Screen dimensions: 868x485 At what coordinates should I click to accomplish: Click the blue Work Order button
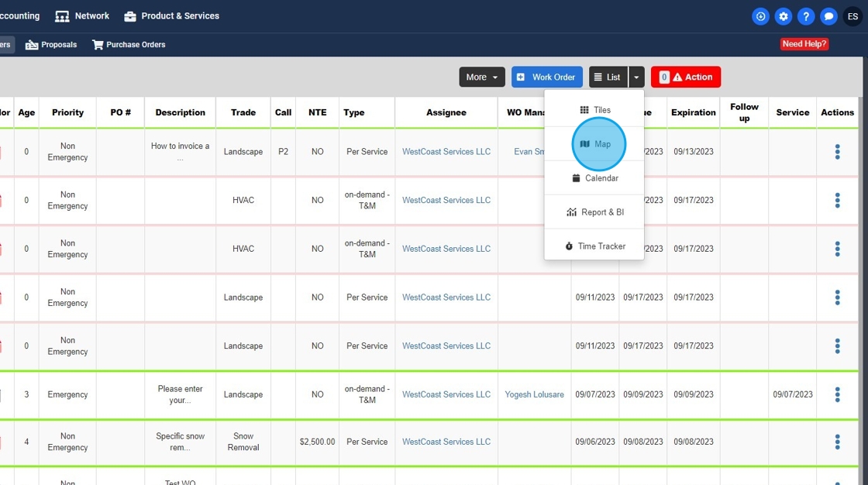pos(546,77)
